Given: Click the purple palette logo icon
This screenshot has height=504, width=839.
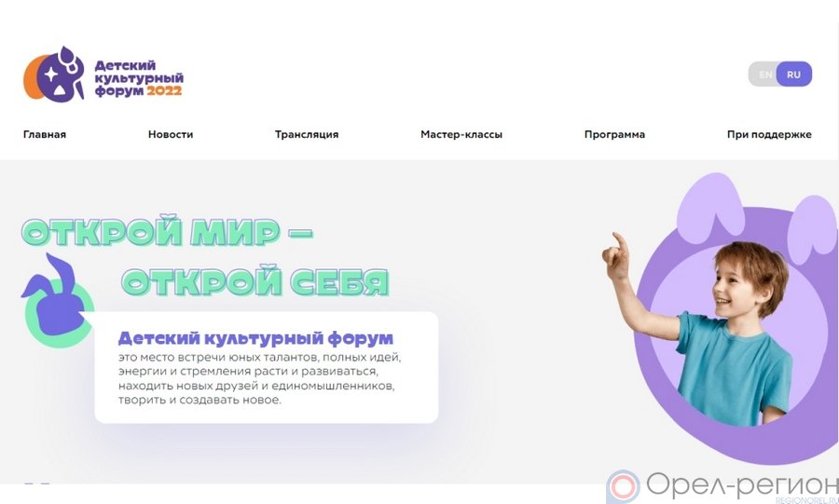Looking at the screenshot, I should [x=54, y=74].
